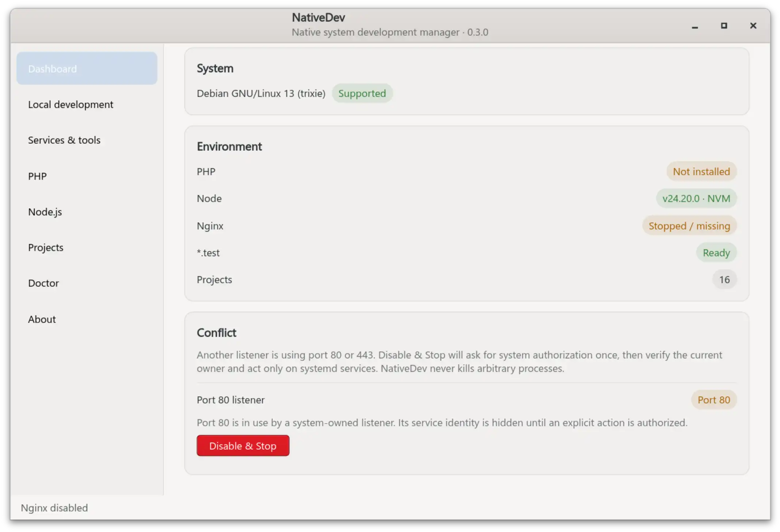Screen dimensions: 780x532
Task: Open Services & tools page
Action: (x=87, y=140)
